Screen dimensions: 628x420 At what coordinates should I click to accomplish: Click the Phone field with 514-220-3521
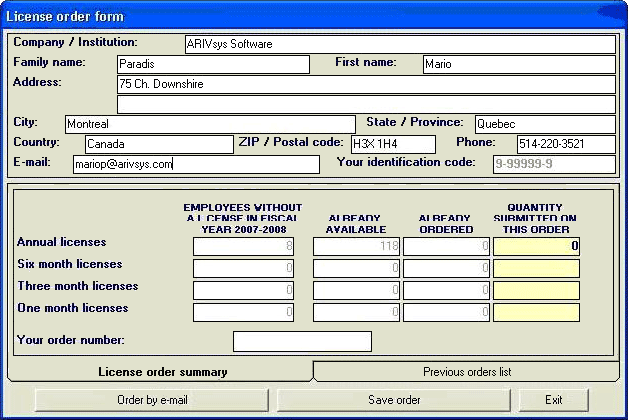566,144
